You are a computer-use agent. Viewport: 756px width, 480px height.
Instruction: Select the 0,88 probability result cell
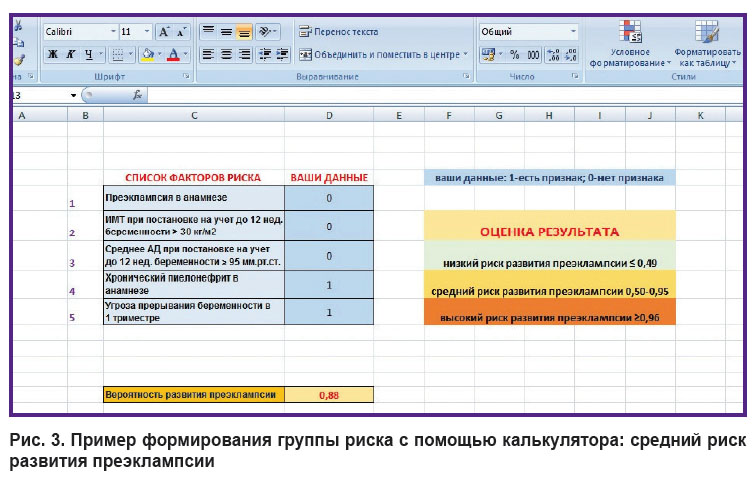(x=329, y=395)
